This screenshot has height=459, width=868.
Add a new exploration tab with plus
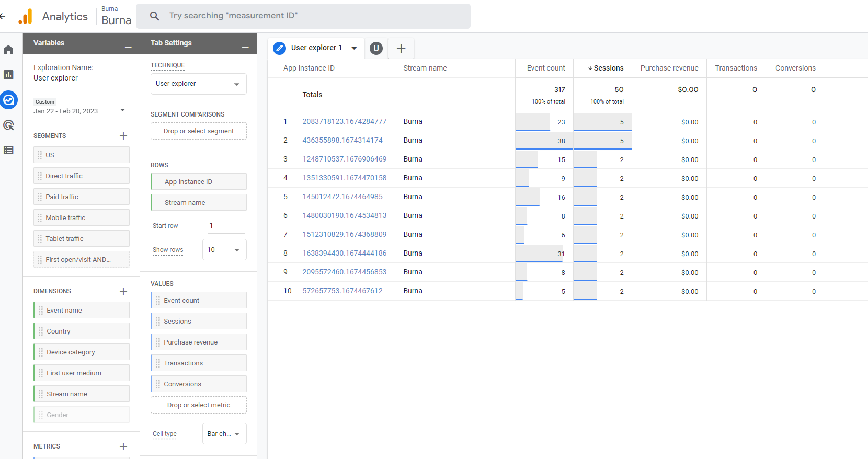coord(401,49)
